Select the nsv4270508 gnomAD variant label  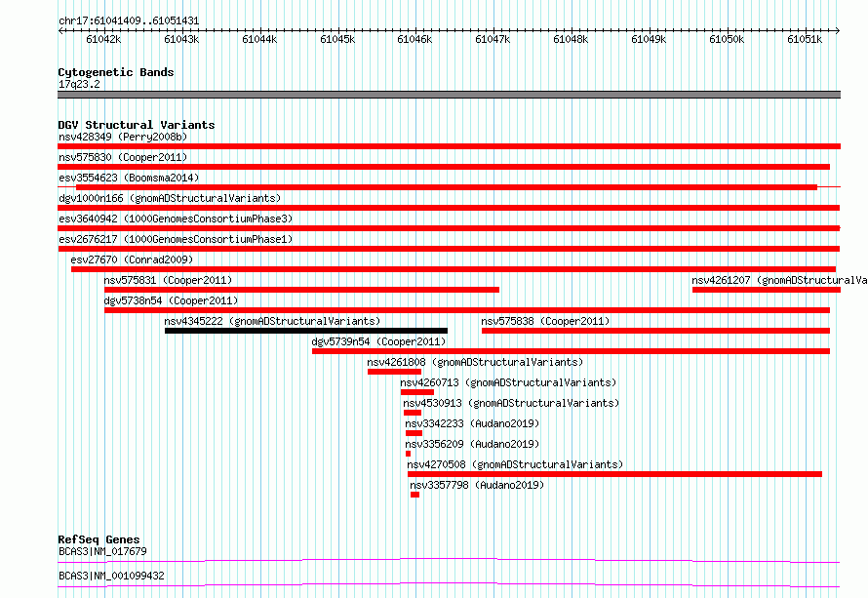click(x=515, y=464)
